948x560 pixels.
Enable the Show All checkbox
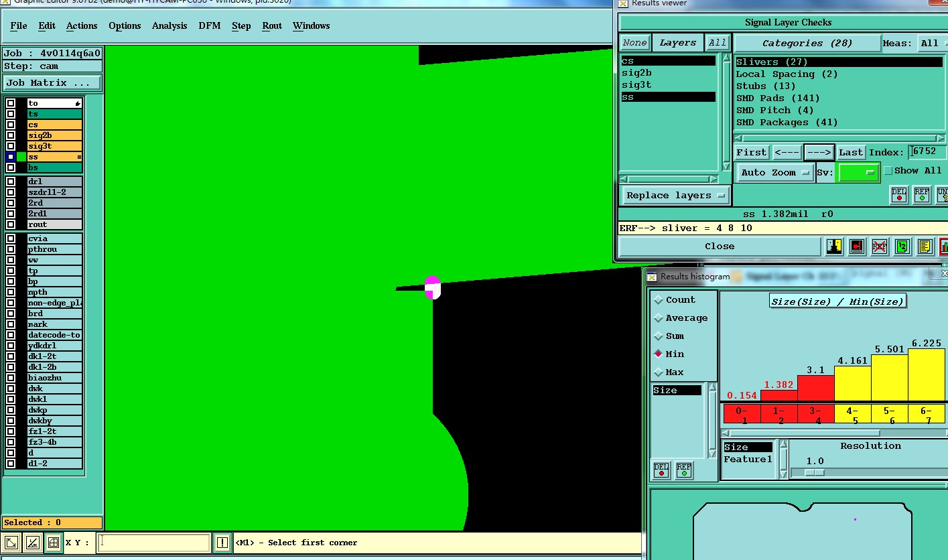click(x=888, y=171)
